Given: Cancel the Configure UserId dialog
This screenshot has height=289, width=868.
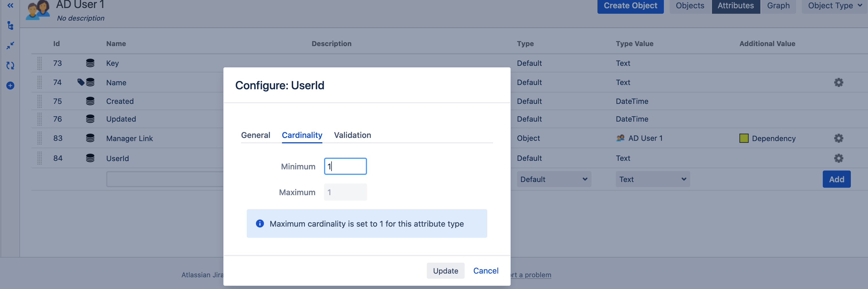Looking at the screenshot, I should tap(486, 271).
